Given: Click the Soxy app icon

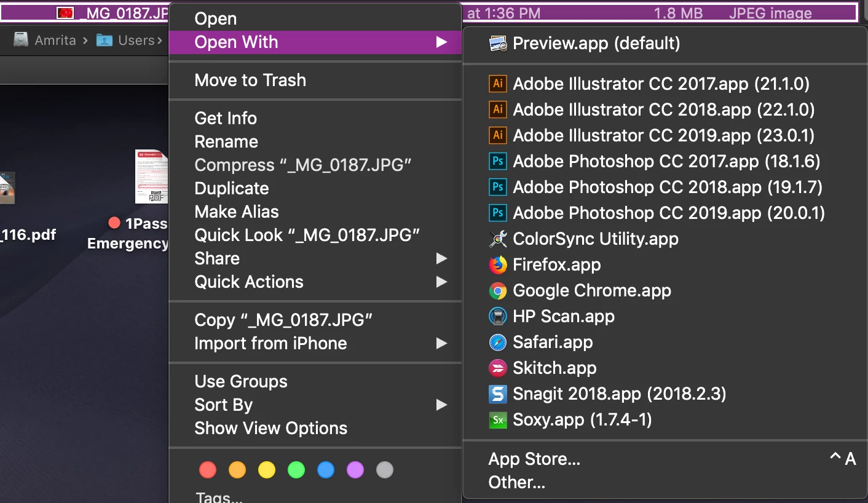Looking at the screenshot, I should 498,419.
